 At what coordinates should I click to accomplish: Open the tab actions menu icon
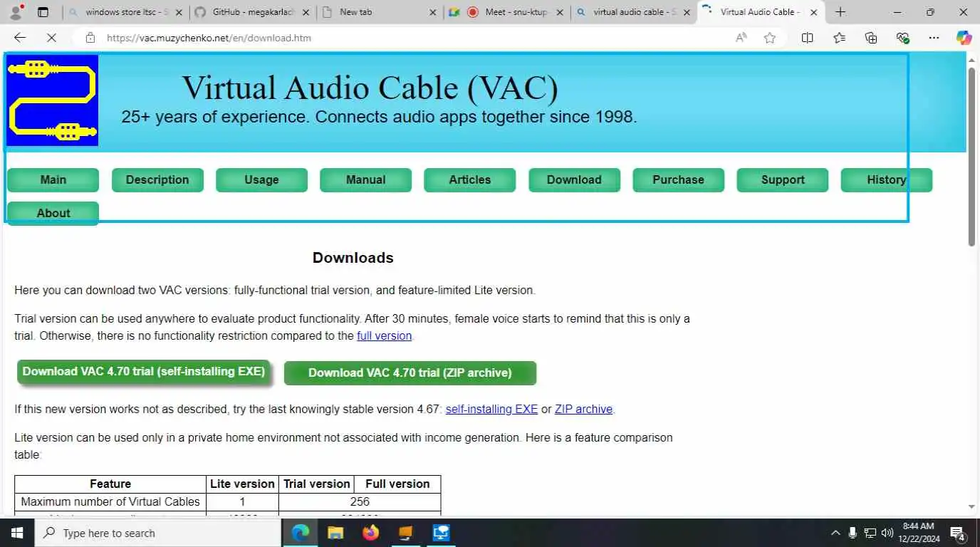[43, 12]
